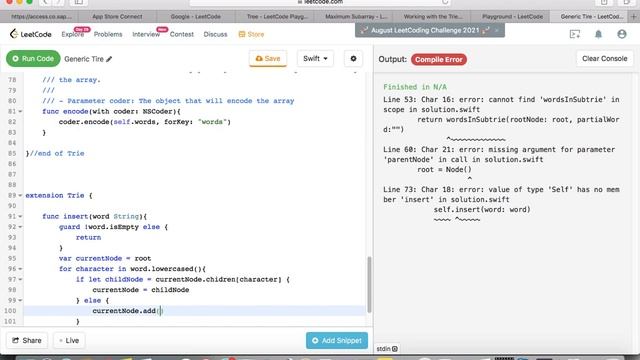Collapse the code fold at line 81

tap(20, 111)
